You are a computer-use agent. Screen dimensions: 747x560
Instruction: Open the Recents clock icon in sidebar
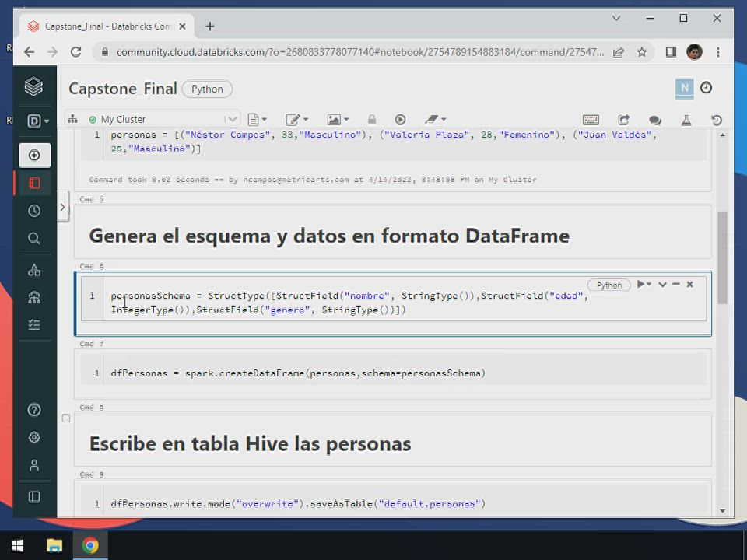(34, 211)
